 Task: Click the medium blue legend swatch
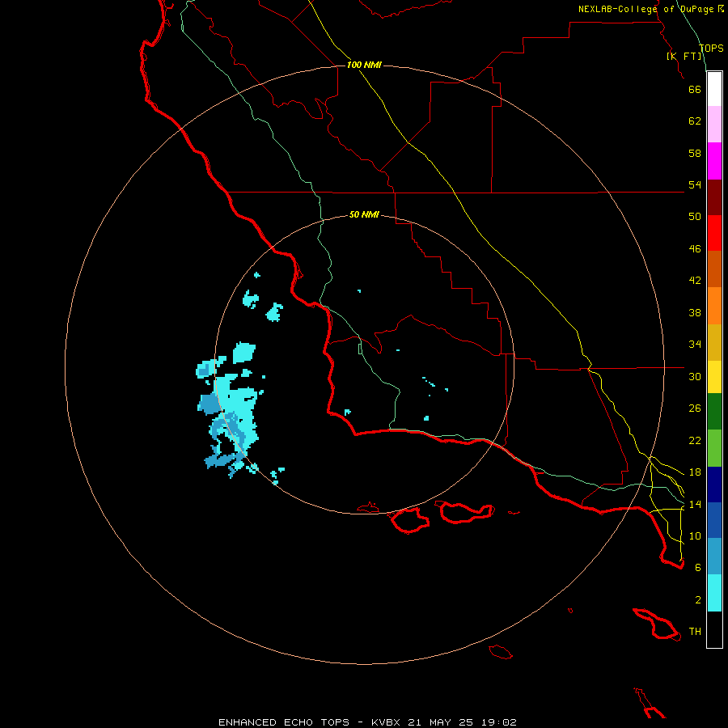tap(714, 520)
